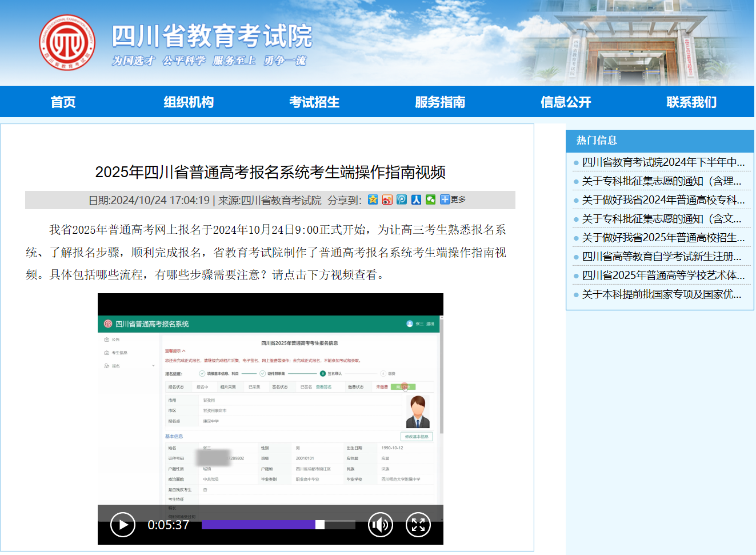Share article to Renren network

(416, 199)
